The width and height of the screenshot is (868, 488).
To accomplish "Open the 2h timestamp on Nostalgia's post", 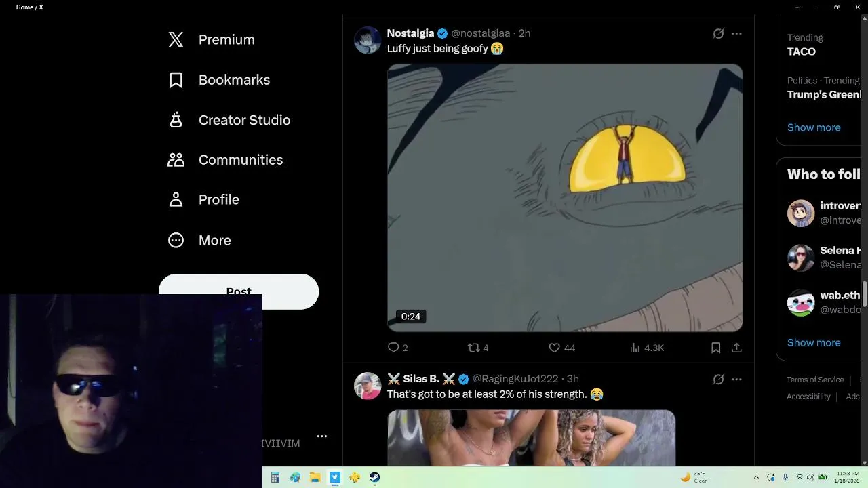I will [524, 33].
